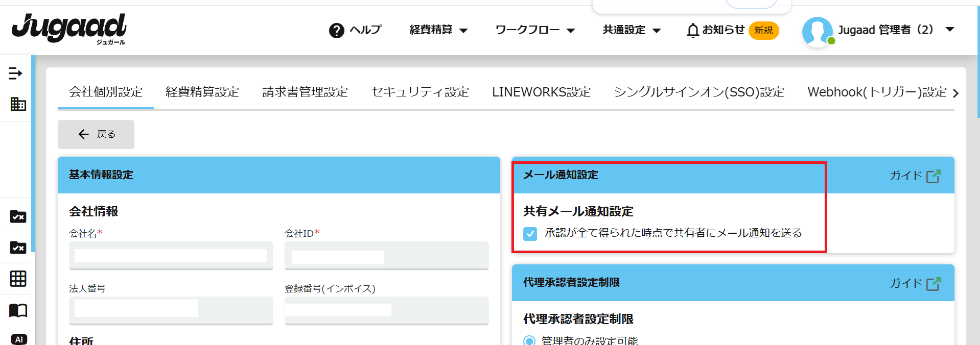Open the 共通設定 dropdown menu
980x345 pixels.
coord(632,30)
